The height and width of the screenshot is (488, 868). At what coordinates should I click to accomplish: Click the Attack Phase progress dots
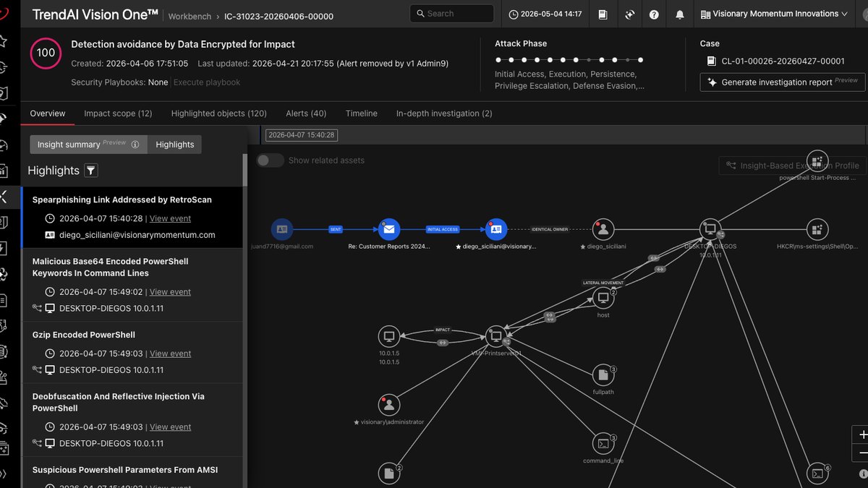click(569, 60)
